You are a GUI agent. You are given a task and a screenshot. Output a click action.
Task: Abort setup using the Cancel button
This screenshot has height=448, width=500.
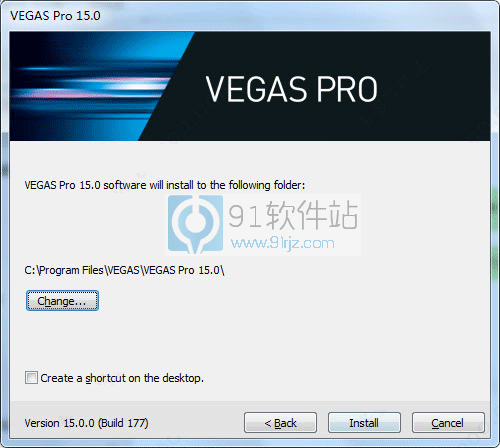click(448, 423)
